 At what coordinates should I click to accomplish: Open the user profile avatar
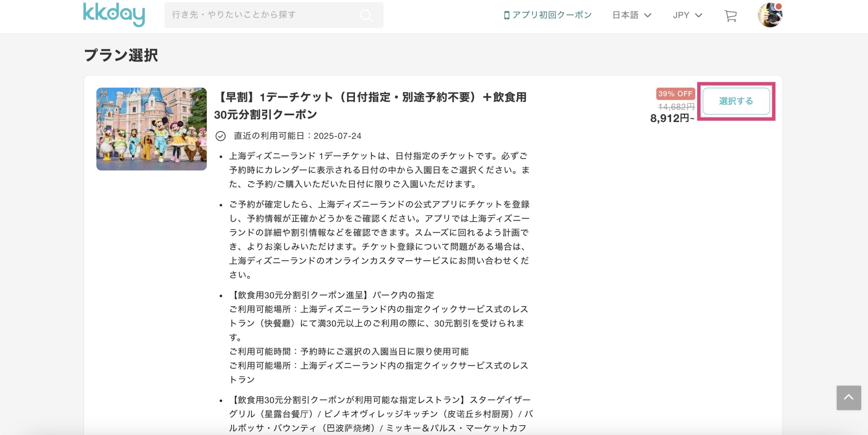(x=770, y=15)
